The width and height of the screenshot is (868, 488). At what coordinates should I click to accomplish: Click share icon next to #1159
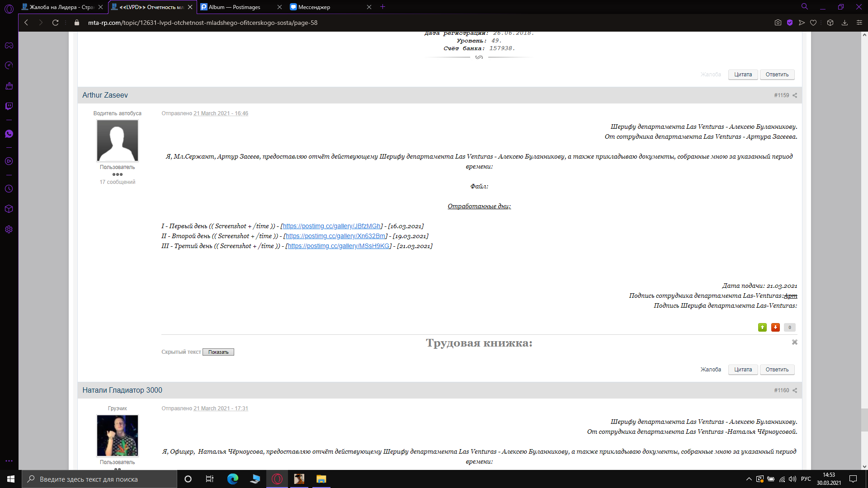click(x=795, y=95)
